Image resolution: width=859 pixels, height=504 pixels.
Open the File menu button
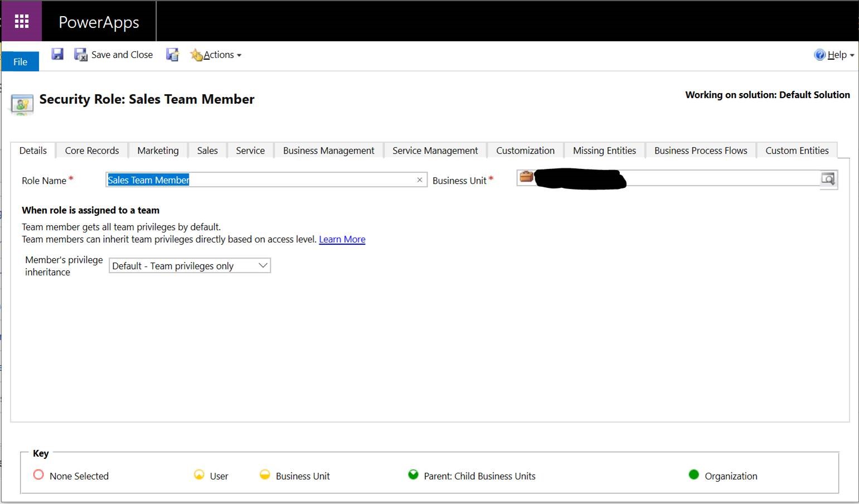[x=21, y=61]
